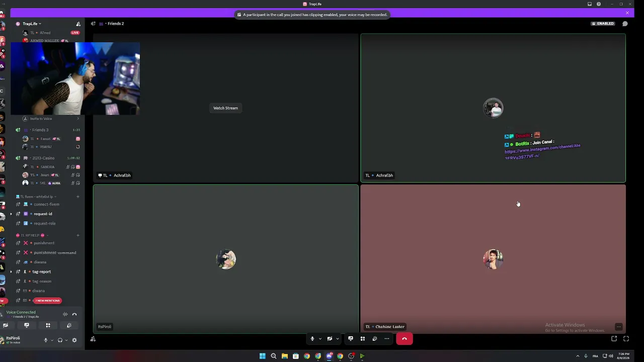This screenshot has height=362, width=644.
Task: Invite friends icon at call bottom left
Action: pyautogui.click(x=93, y=339)
